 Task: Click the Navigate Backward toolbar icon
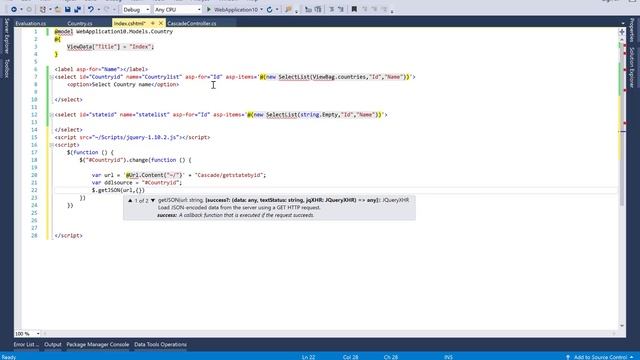tap(14, 9)
